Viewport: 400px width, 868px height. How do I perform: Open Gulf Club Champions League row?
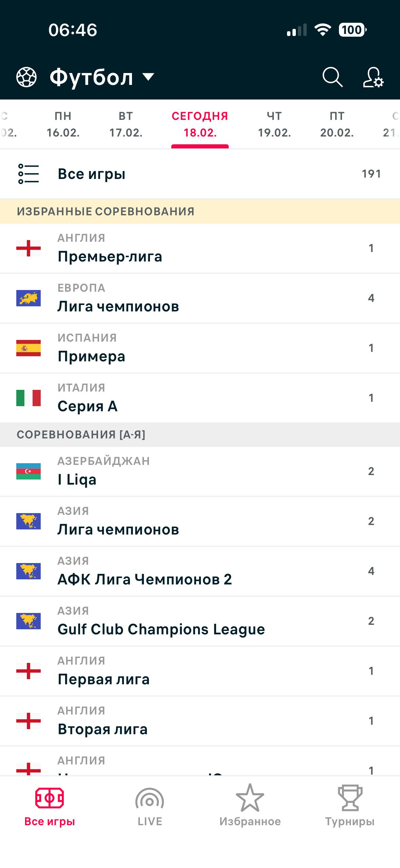200,621
